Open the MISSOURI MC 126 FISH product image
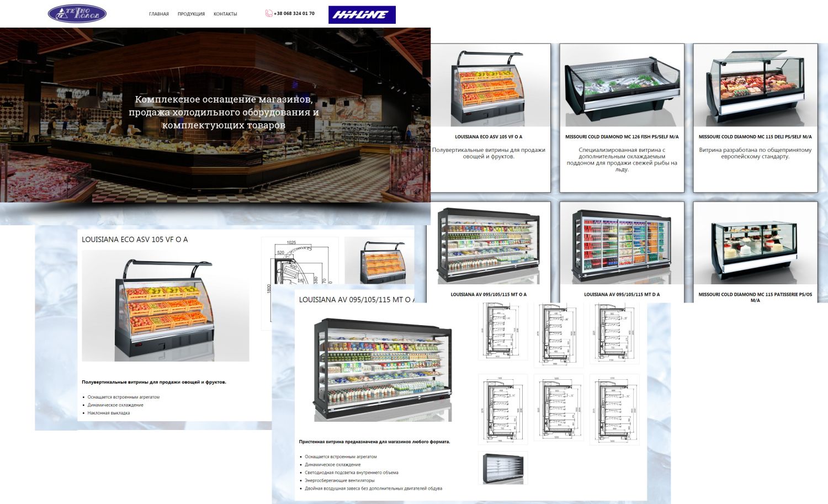 622,88
